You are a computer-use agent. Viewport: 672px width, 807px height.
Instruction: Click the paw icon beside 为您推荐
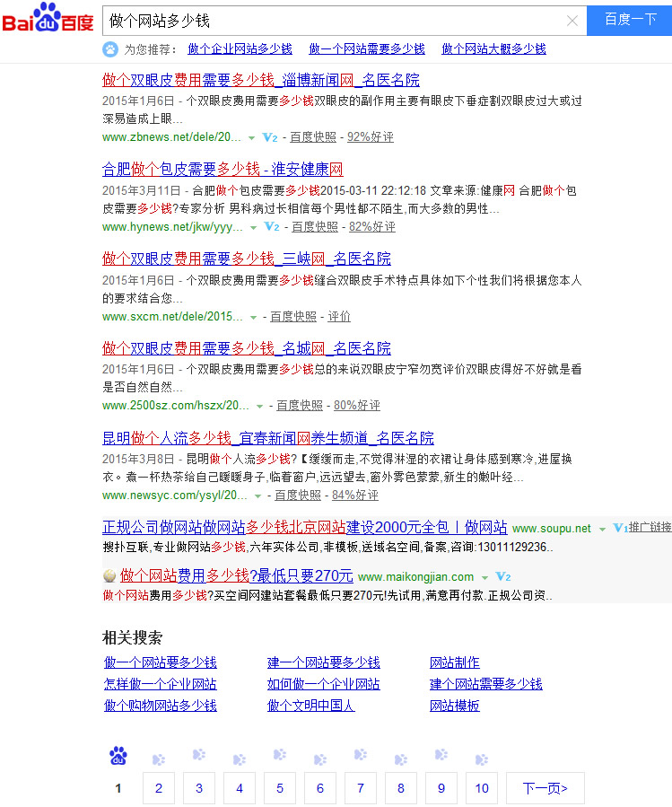click(110, 49)
